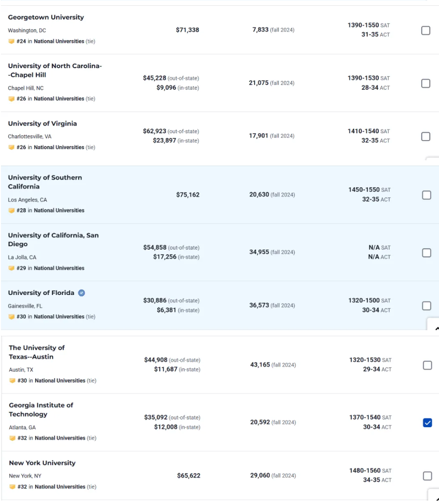Uncheck the Georgia Institute of Technology checkbox
The image size is (439, 504).
coord(427,423)
